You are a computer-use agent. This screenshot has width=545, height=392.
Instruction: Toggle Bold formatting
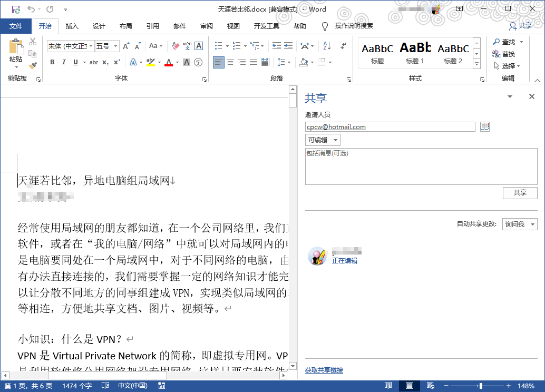[x=52, y=62]
